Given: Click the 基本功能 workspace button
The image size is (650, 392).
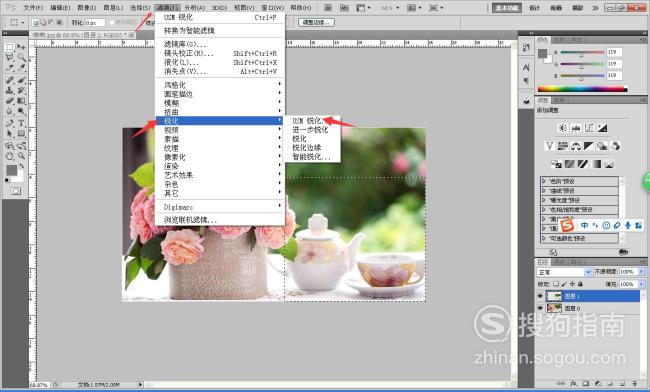Looking at the screenshot, I should coord(507,8).
